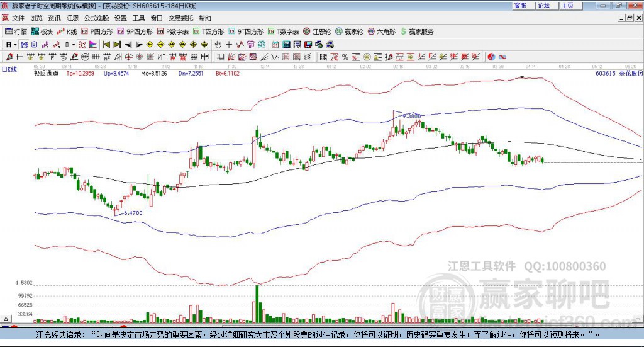Open the calculator icon tool
Viewport: 644px width, 347px height.
[287, 45]
